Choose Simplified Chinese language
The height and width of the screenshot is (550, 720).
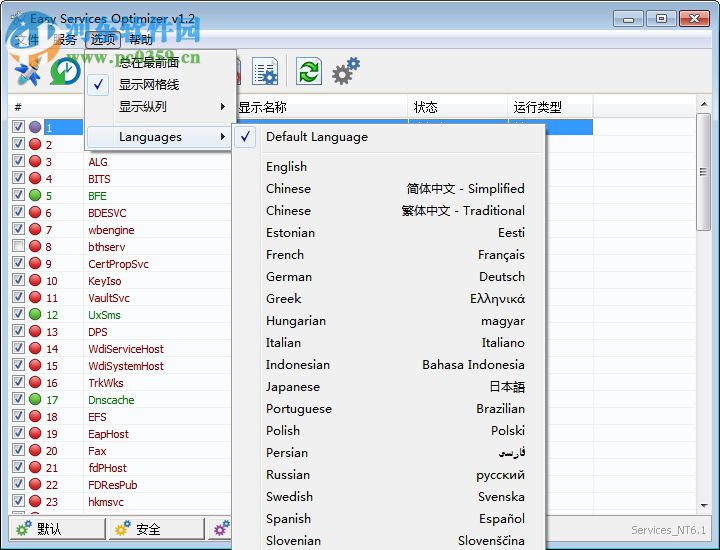[389, 189]
